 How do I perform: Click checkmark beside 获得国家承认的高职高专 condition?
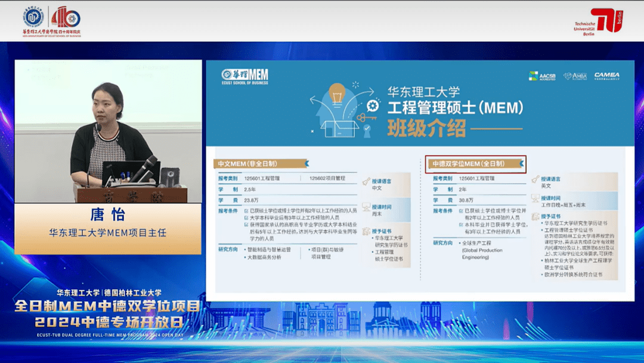tap(244, 224)
